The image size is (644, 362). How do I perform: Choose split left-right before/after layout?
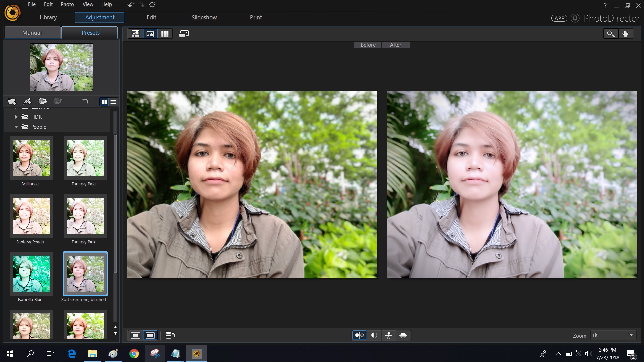click(374, 335)
